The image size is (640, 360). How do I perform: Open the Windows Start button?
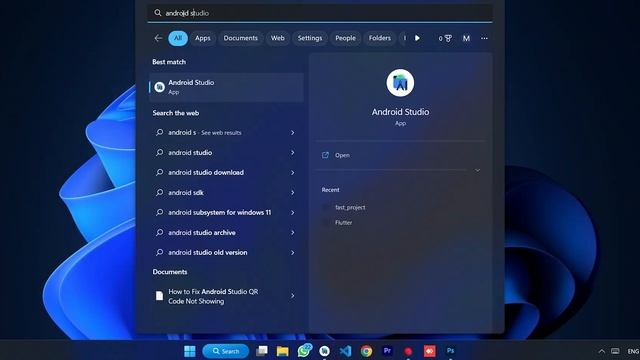click(190, 351)
